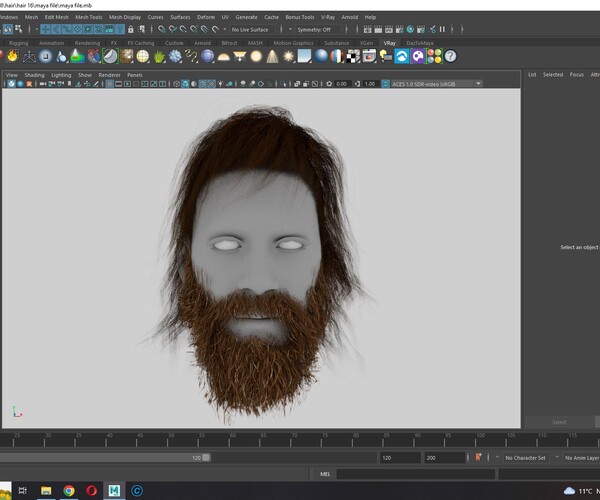The height and width of the screenshot is (500, 600).
Task: Click the animation end time field 200
Action: point(444,458)
